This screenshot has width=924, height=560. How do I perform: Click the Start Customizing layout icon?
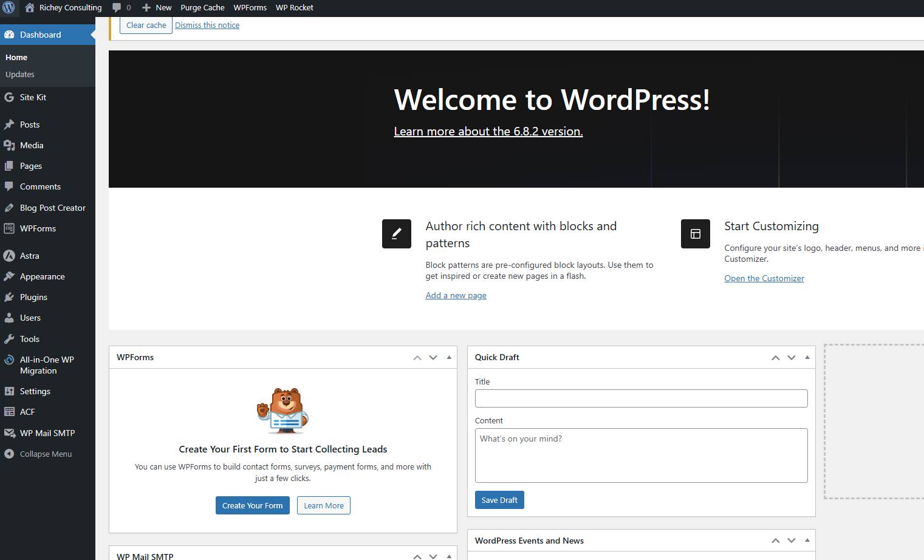click(696, 234)
